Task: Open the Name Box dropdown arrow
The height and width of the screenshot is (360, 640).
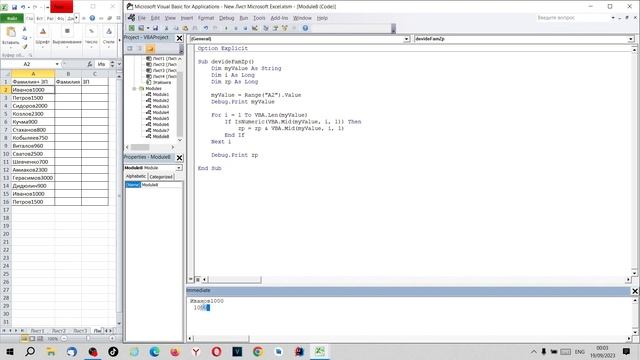Action: coord(57,64)
